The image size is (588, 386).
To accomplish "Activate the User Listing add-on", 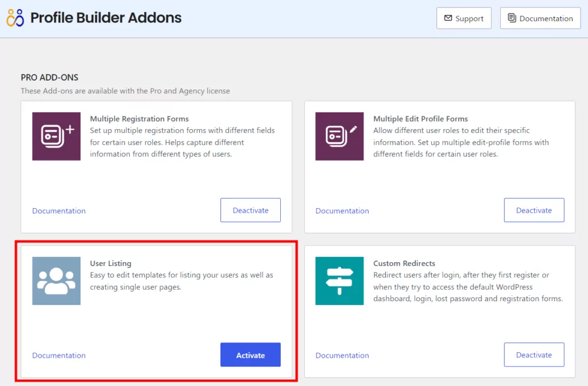I will tap(250, 354).
